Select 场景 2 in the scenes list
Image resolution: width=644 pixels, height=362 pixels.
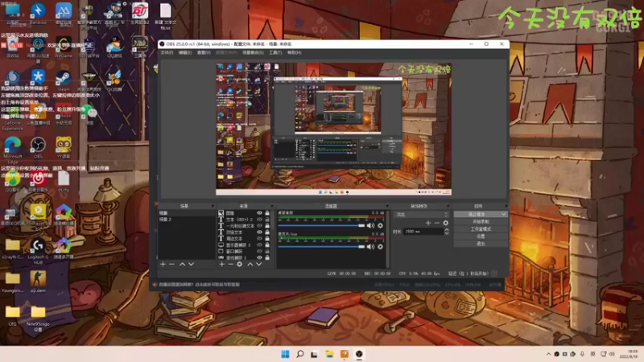pos(187,220)
